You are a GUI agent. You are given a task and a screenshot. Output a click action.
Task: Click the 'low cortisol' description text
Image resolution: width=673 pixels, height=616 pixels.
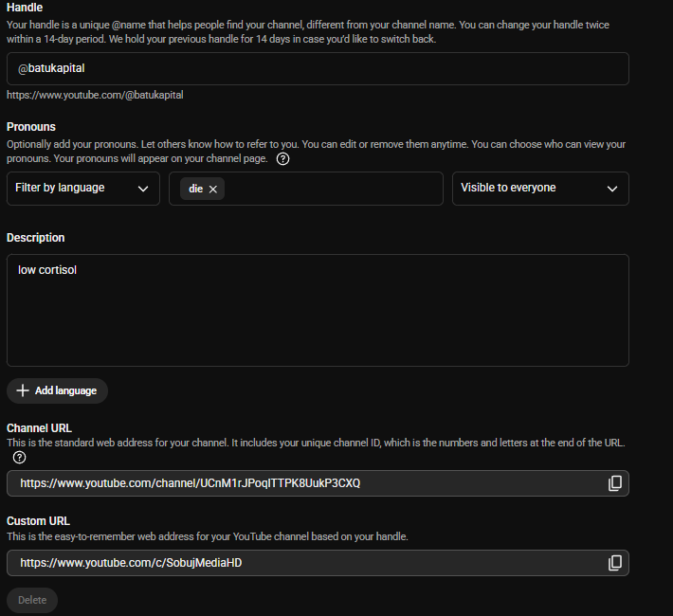click(47, 270)
